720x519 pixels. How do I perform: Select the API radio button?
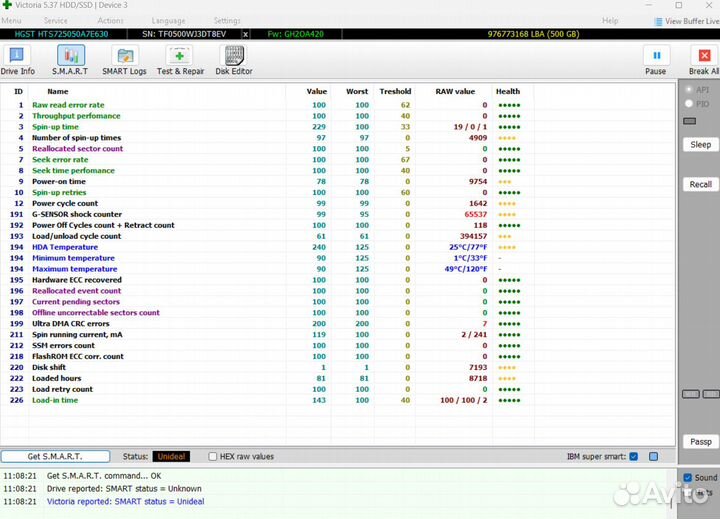pos(689,90)
